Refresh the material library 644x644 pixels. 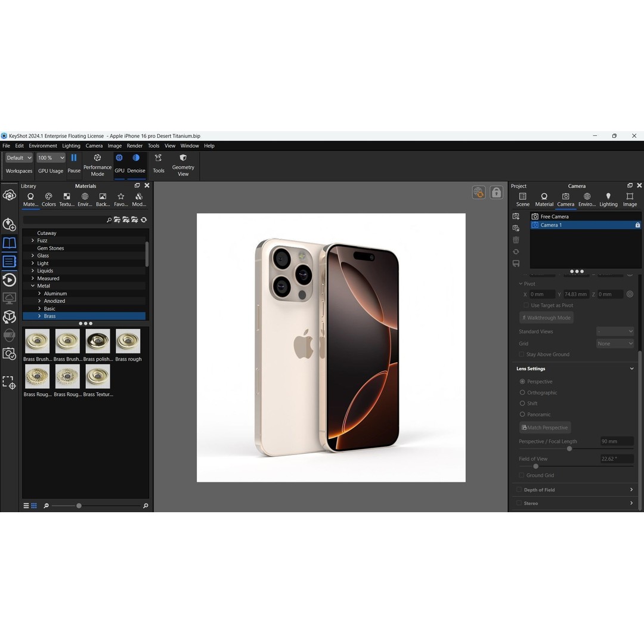click(x=144, y=219)
